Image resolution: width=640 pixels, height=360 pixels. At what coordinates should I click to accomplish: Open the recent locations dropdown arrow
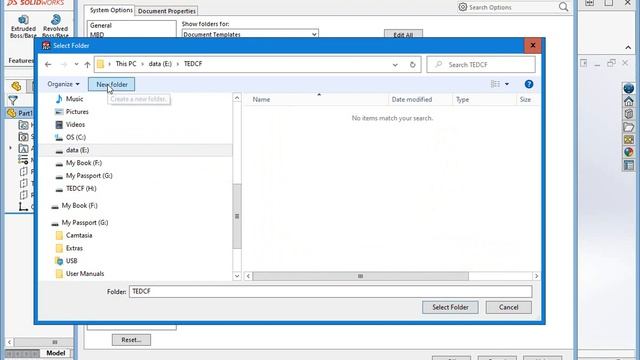pos(76,64)
